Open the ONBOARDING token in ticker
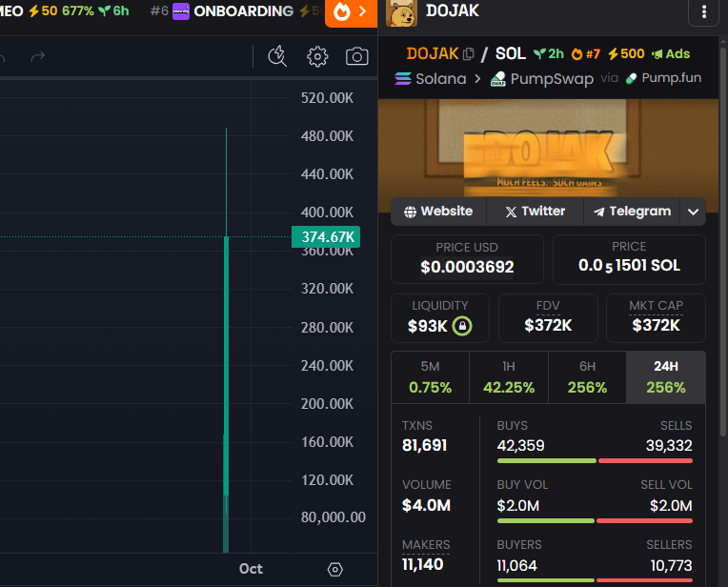Screen dimensions: 728x587 click(x=243, y=10)
